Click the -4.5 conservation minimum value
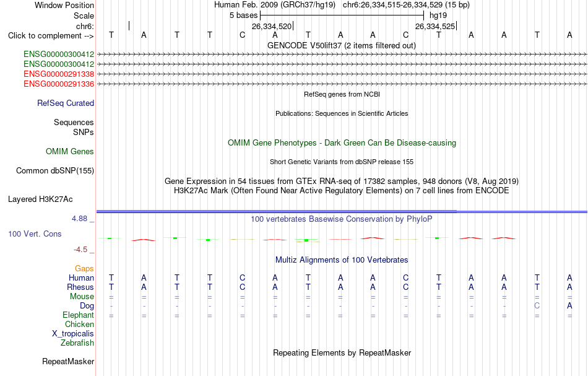 pos(80,250)
